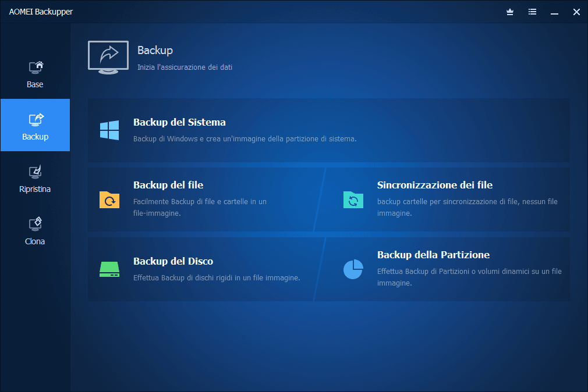Click the 'Backup di Windows e crea un'immagine' description
The width and height of the screenshot is (588, 392).
click(x=245, y=138)
